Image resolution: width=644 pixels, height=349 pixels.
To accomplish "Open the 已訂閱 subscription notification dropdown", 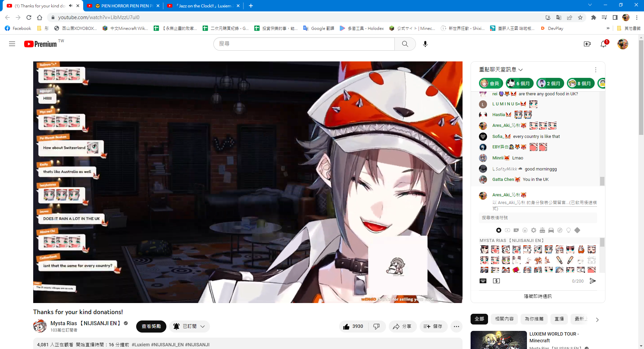I will [190, 327].
